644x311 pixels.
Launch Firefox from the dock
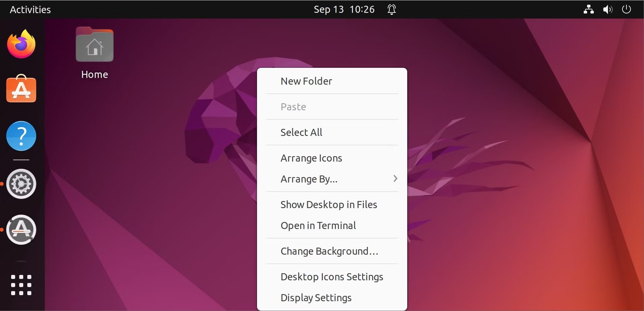(21, 44)
